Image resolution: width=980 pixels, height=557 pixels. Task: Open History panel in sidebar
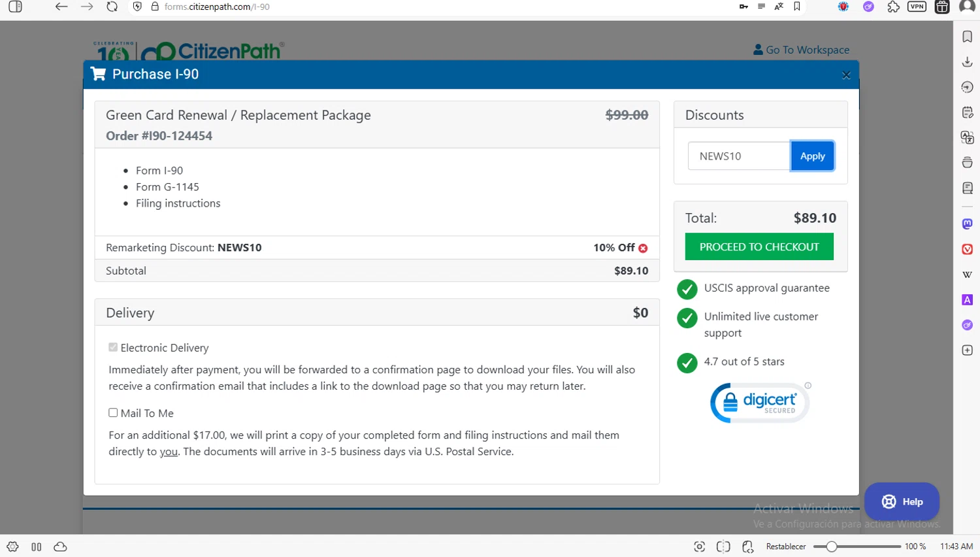tap(968, 87)
